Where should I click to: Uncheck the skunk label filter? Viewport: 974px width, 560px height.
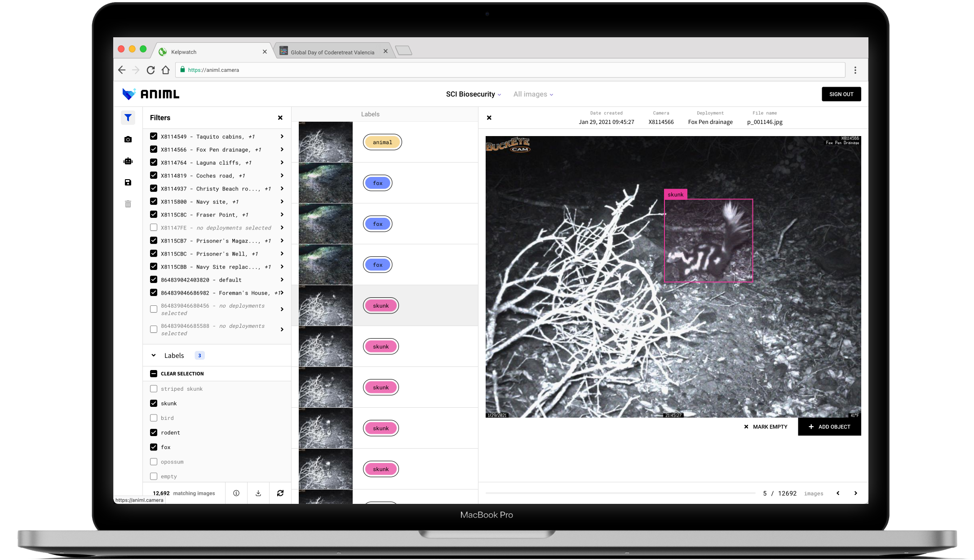point(154,403)
